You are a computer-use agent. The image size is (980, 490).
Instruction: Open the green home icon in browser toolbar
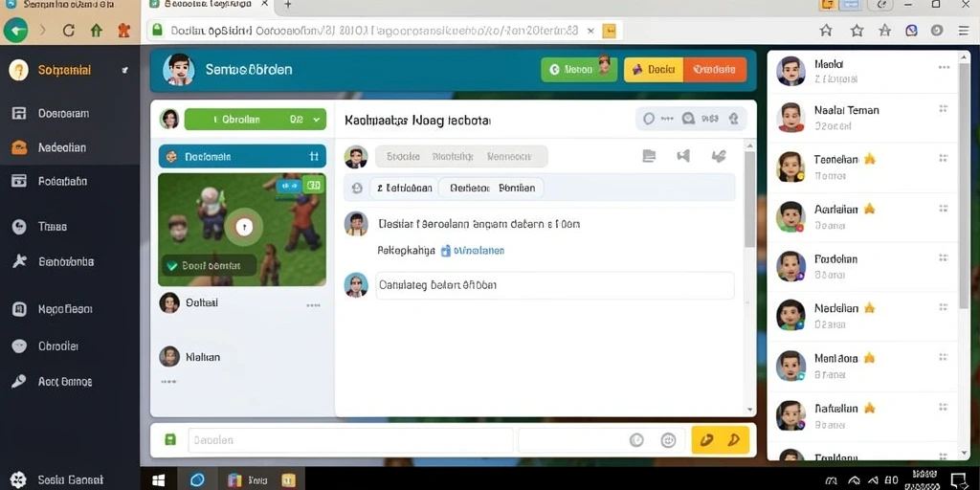tap(97, 30)
